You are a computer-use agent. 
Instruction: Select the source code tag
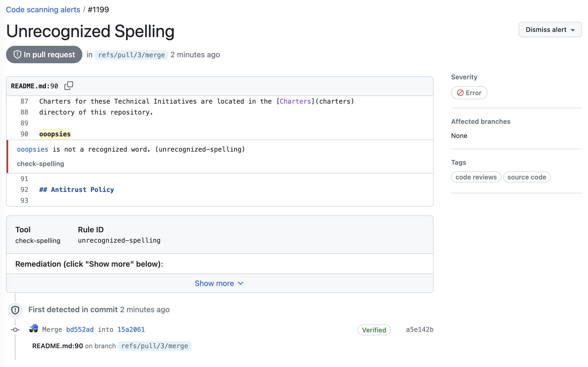tap(527, 177)
